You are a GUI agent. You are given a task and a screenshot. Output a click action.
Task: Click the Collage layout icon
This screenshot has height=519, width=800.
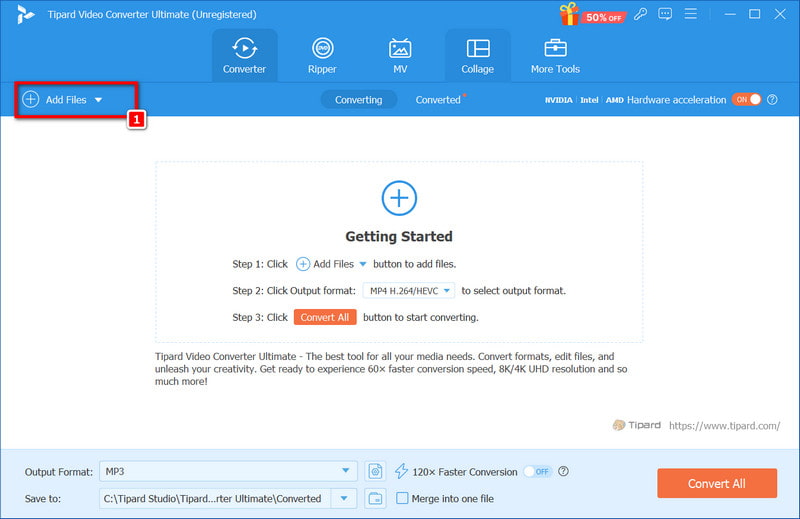(478, 48)
